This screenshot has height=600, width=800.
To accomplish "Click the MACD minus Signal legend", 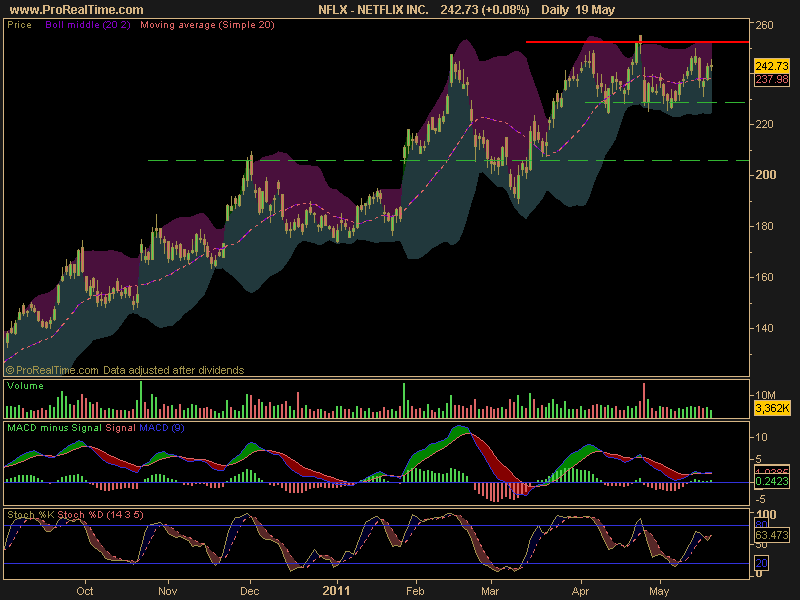I will click(x=54, y=428).
